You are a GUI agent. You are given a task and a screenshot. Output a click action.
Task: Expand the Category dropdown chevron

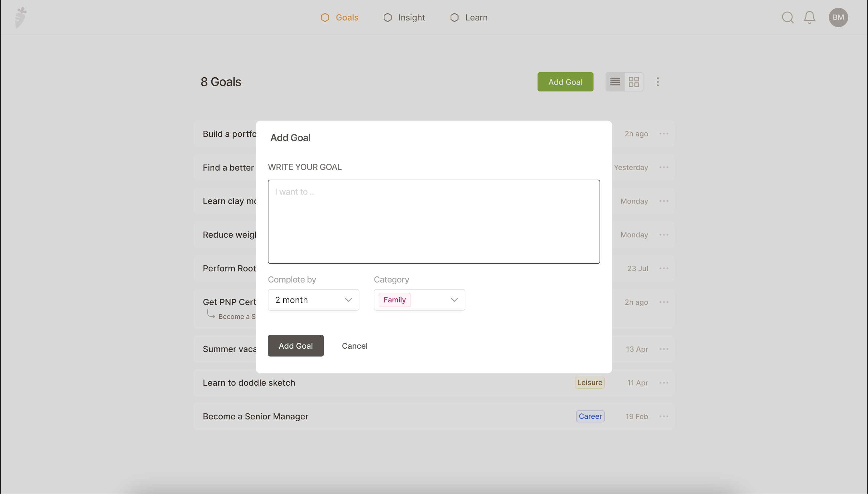(x=454, y=300)
